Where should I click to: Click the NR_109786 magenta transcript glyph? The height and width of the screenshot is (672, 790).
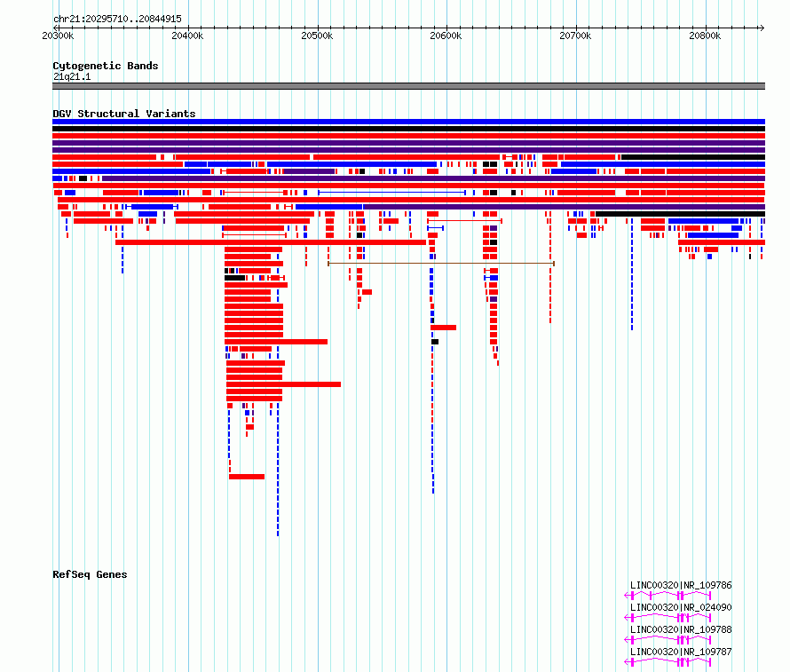(x=668, y=596)
